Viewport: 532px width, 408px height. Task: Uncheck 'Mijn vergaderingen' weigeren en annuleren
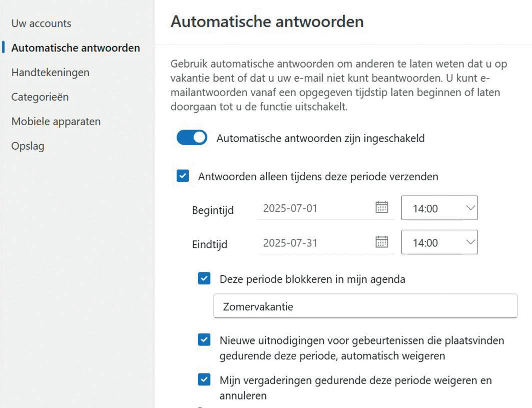tap(204, 380)
